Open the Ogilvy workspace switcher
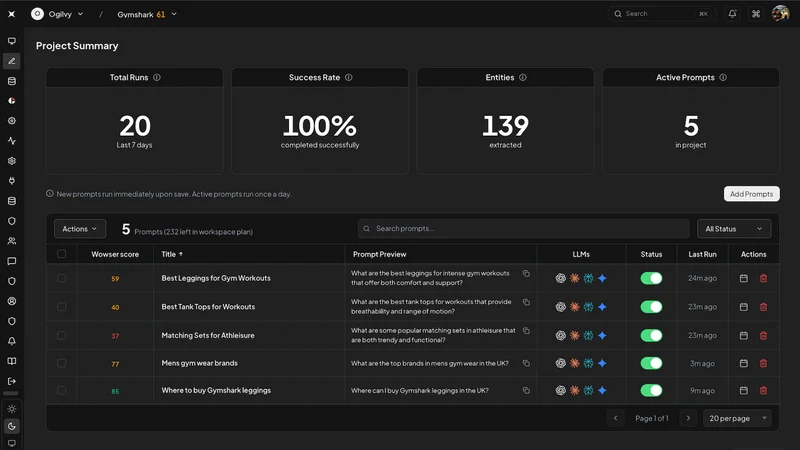 (x=57, y=14)
